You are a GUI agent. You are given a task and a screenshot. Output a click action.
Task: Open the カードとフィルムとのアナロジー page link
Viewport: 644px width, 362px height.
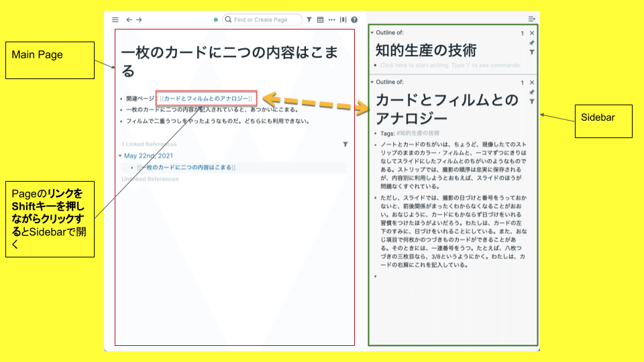[x=206, y=99]
